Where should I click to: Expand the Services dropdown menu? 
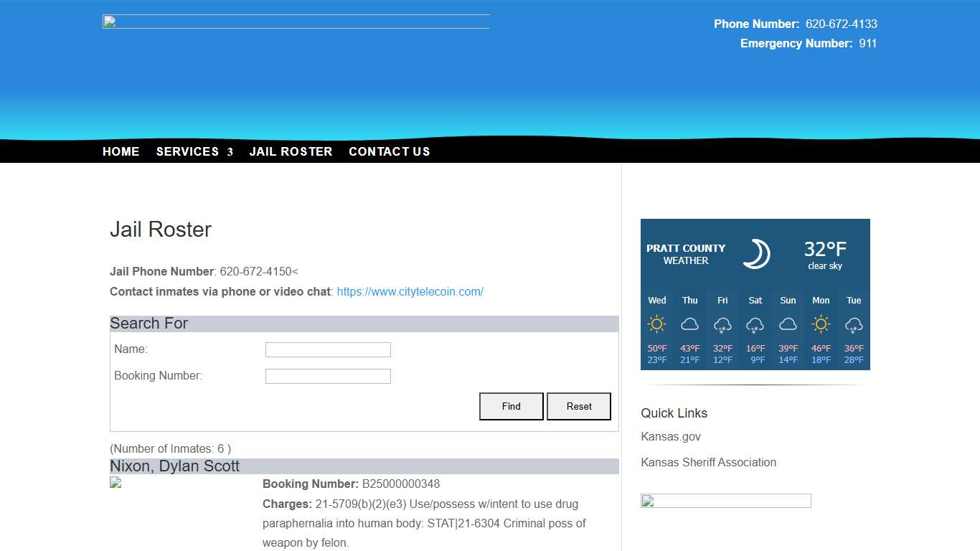click(x=194, y=151)
